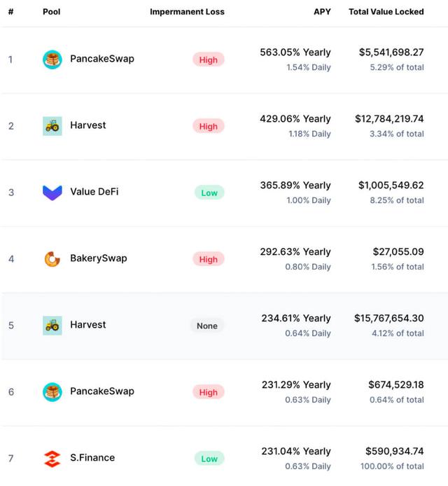The width and height of the screenshot is (448, 486).
Task: Sort by the APY column header
Action: point(322,12)
